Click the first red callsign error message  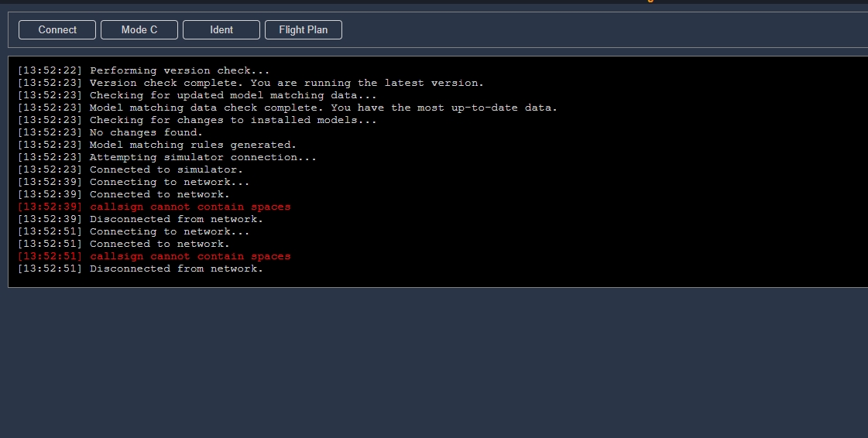(190, 207)
